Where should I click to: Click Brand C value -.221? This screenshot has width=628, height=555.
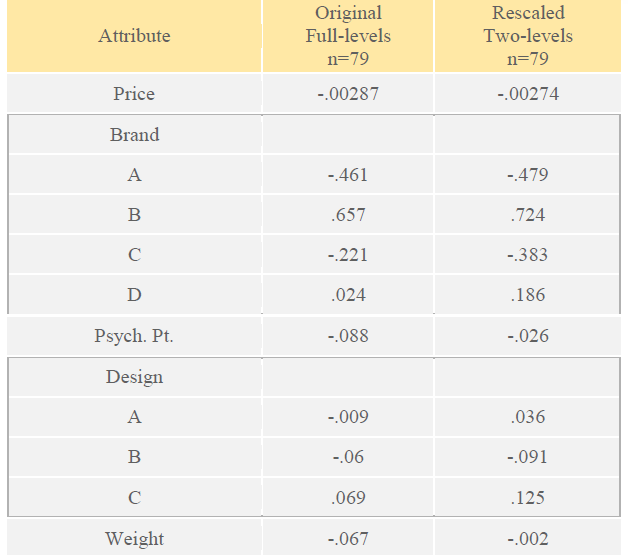point(348,255)
